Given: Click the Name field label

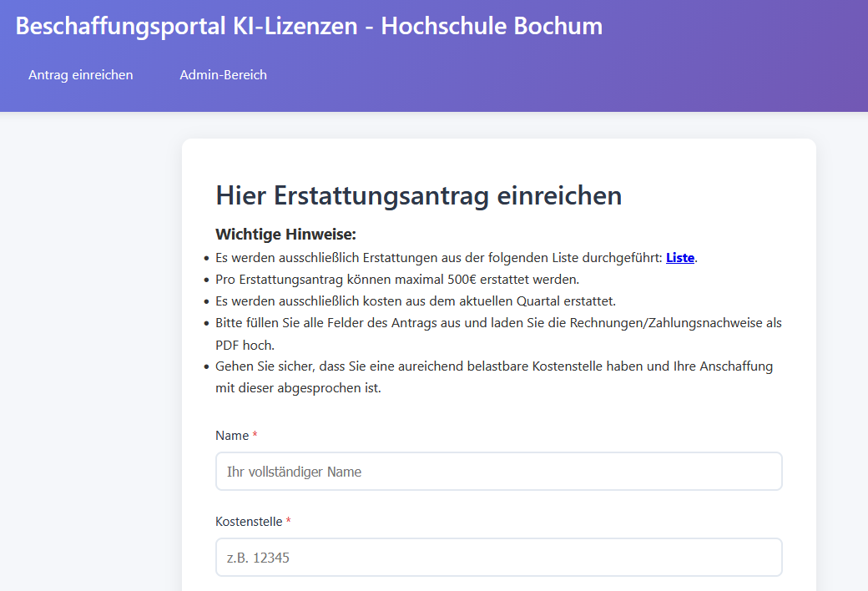Looking at the screenshot, I should [x=232, y=436].
